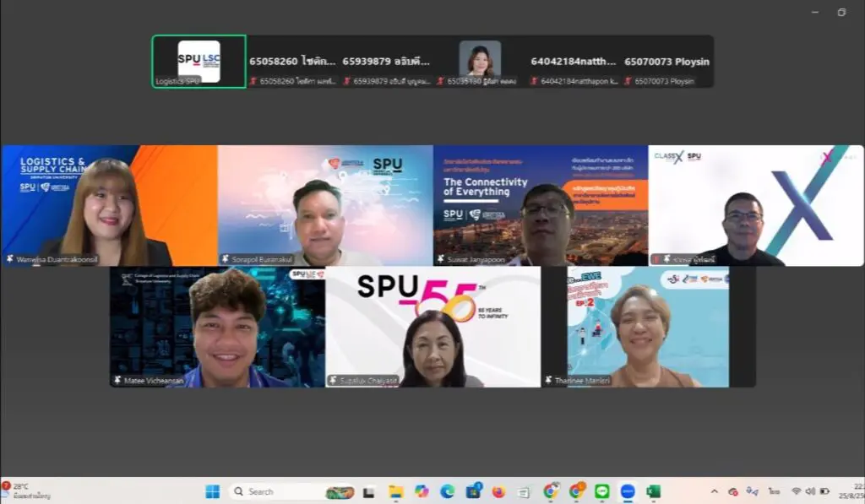This screenshot has height=504, width=865.
Task: Switch to the Zoom taskbar icon
Action: (x=628, y=491)
